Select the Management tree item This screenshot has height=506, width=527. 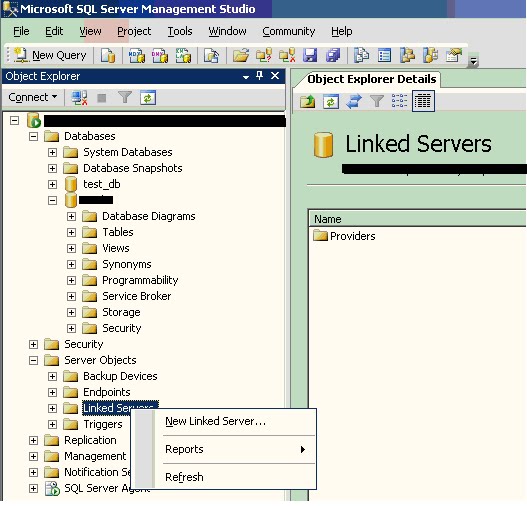click(95, 456)
